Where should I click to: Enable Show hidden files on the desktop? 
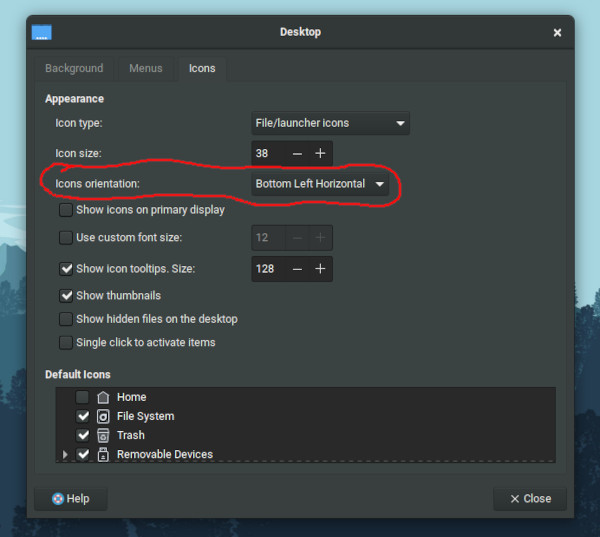pyautogui.click(x=66, y=319)
